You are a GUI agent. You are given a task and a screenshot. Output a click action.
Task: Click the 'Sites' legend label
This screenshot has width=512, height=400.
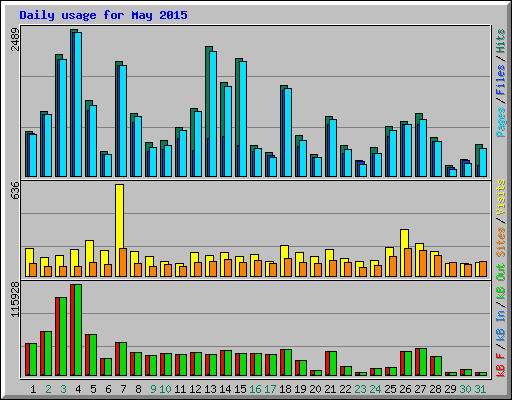501,242
